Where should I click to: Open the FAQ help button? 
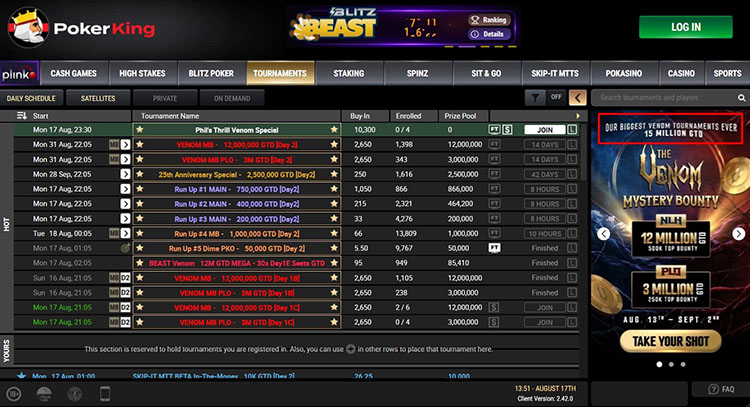click(x=721, y=389)
